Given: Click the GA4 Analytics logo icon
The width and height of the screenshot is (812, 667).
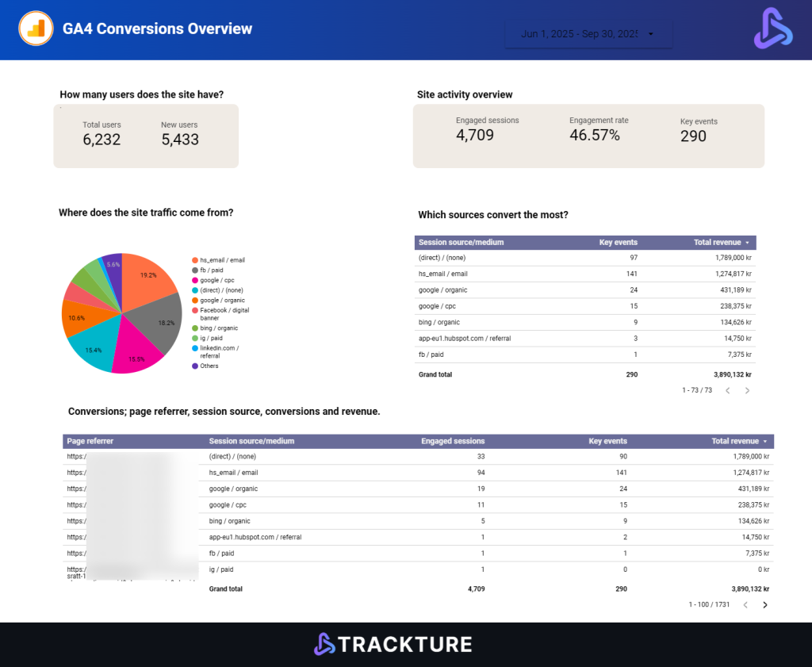Looking at the screenshot, I should point(35,29).
